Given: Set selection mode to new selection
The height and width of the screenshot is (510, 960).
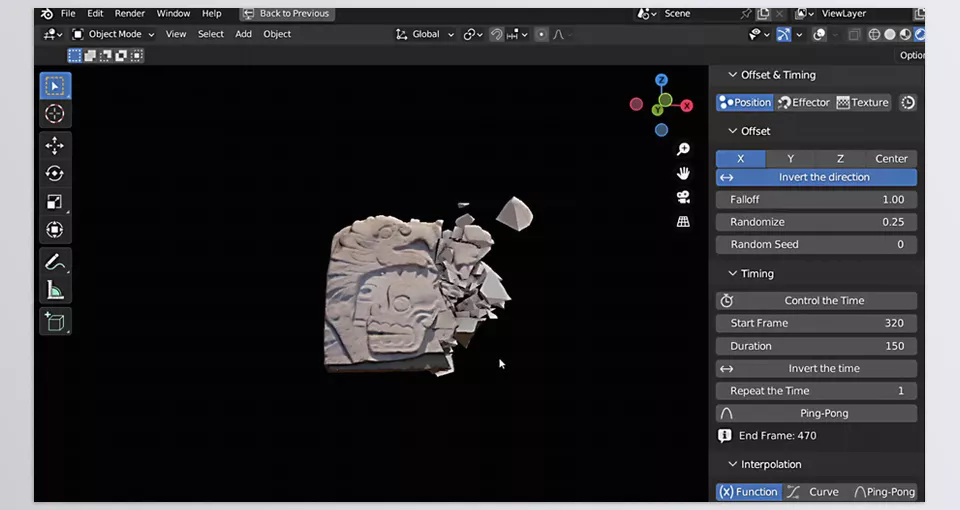Looking at the screenshot, I should point(75,56).
